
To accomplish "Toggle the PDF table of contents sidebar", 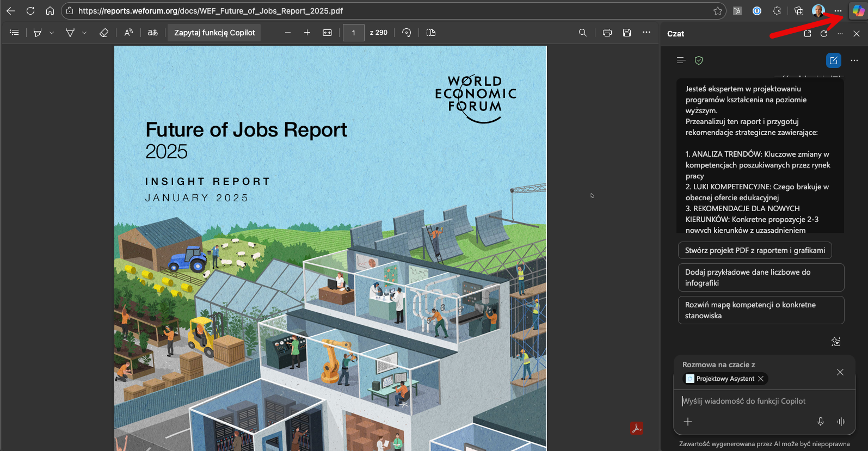I will point(15,33).
